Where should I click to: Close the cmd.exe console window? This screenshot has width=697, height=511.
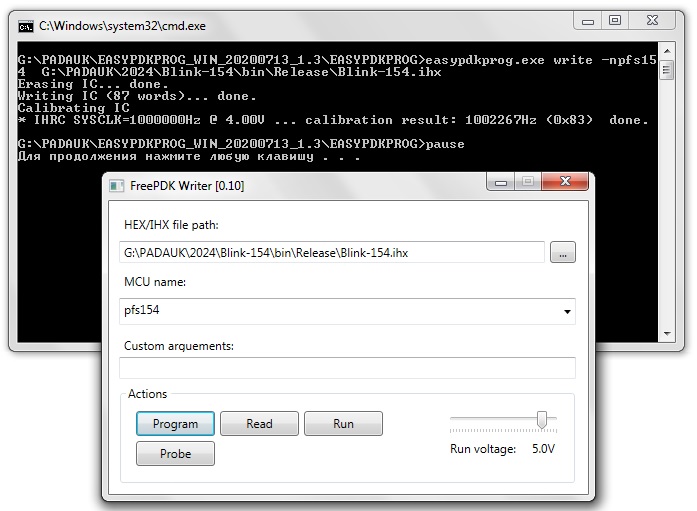pyautogui.click(x=654, y=20)
